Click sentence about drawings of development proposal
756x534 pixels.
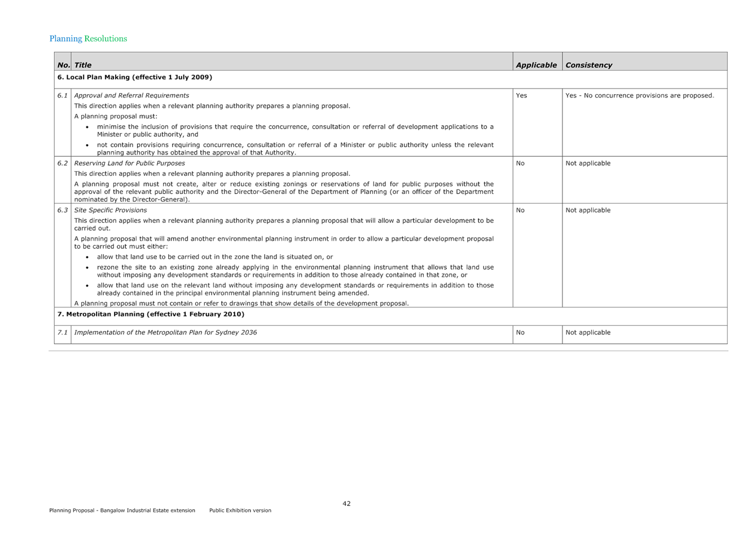click(x=241, y=303)
